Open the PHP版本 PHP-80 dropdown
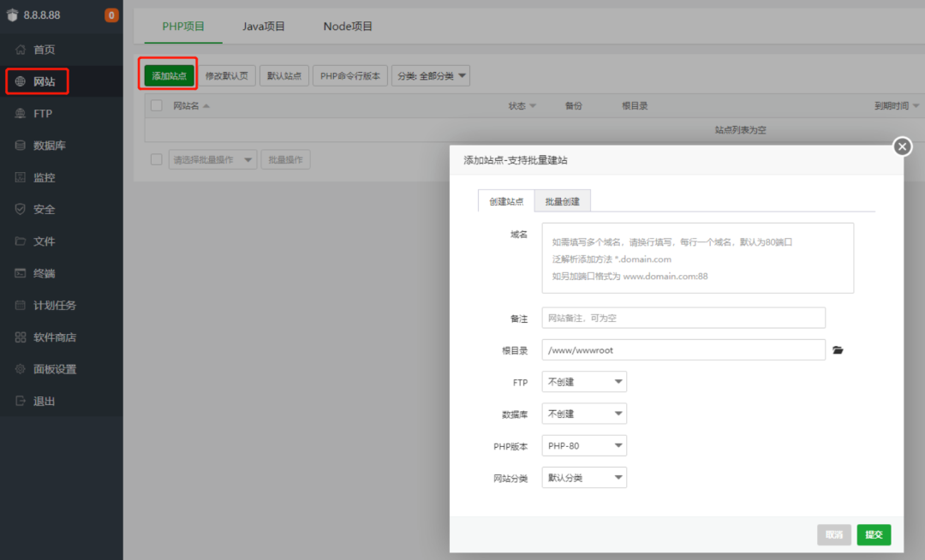 click(584, 446)
